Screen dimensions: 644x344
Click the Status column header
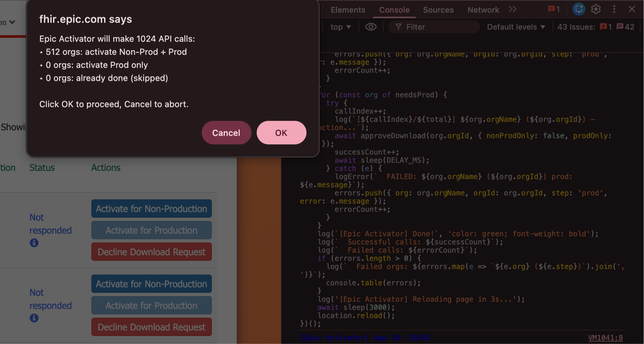[x=42, y=168]
